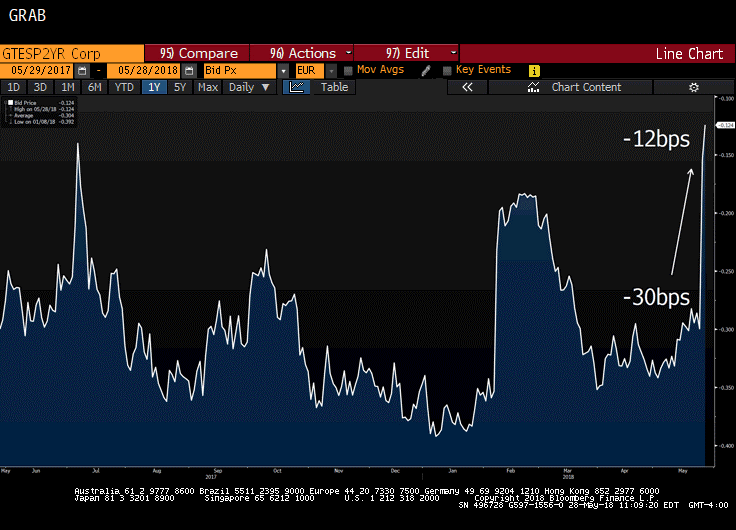Click the Table view button
Screen dimensions: 736x530
click(334, 87)
